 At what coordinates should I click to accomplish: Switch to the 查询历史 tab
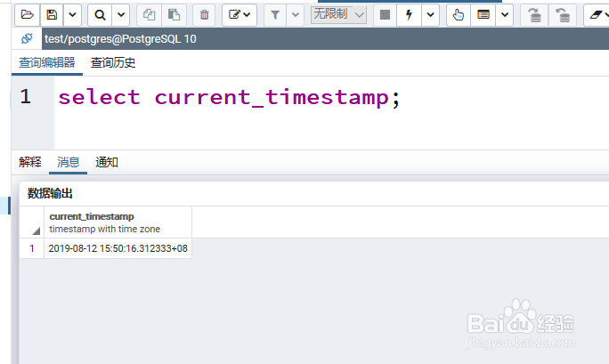pyautogui.click(x=113, y=62)
